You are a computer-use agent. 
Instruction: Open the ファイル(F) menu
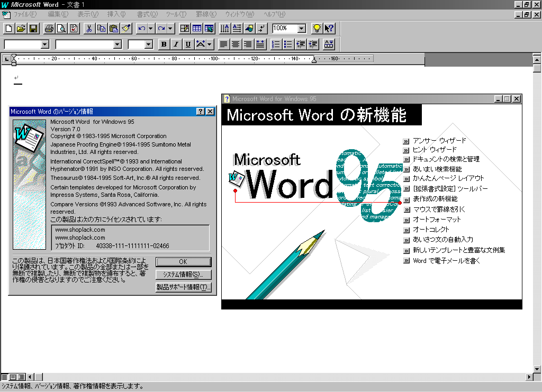[x=24, y=14]
